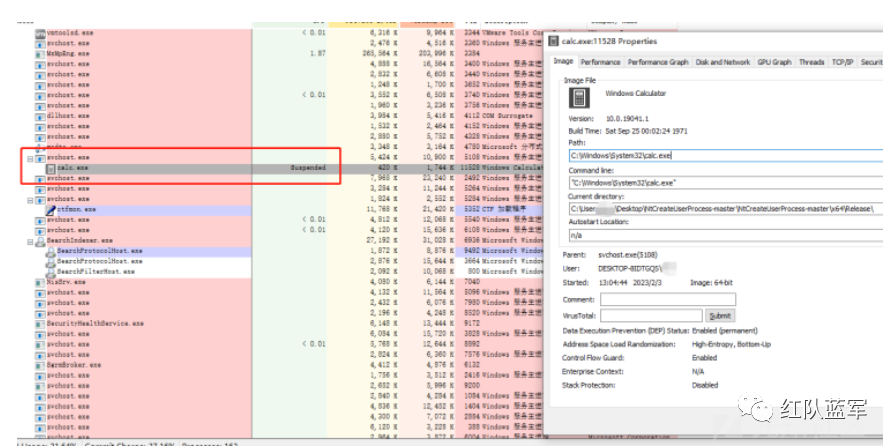
Task: Click the 'COM Surrogate' description text
Action: pyautogui.click(x=507, y=117)
